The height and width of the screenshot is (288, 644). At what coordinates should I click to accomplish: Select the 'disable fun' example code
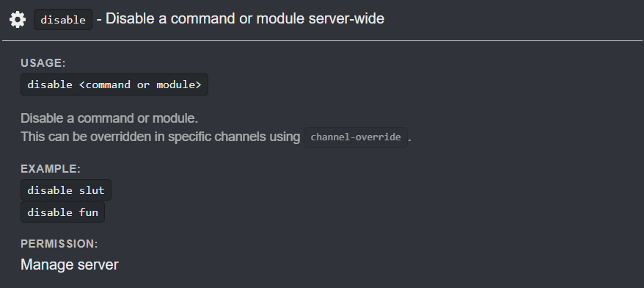62,212
